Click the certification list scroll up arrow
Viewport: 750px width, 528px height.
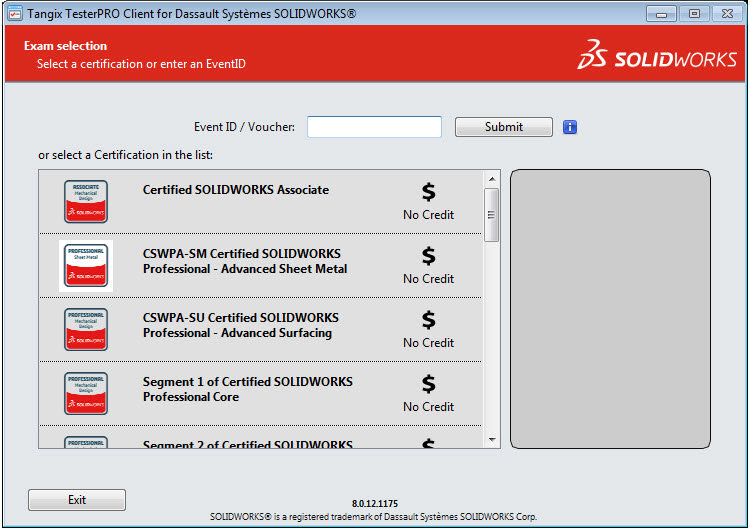click(x=492, y=179)
